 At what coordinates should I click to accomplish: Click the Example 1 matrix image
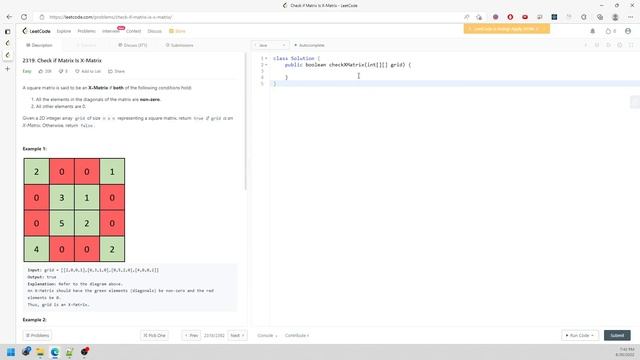(74, 210)
